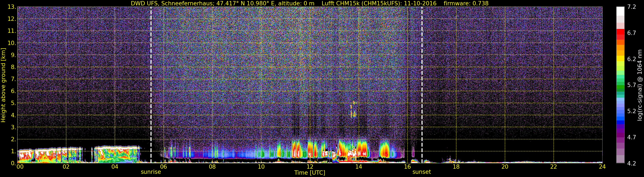This screenshot has width=644, height=177.
Task: Click the height tick label '2.'
Action: pyautogui.click(x=13, y=139)
